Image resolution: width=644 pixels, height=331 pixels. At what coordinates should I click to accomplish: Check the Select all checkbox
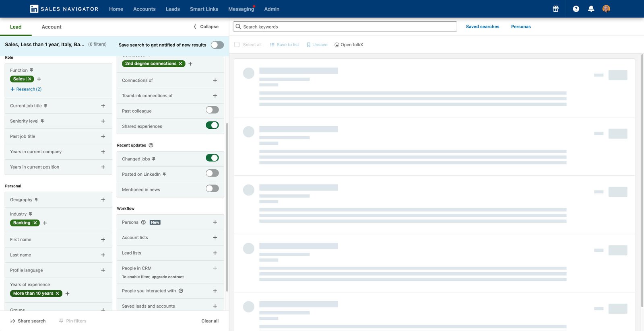point(237,45)
